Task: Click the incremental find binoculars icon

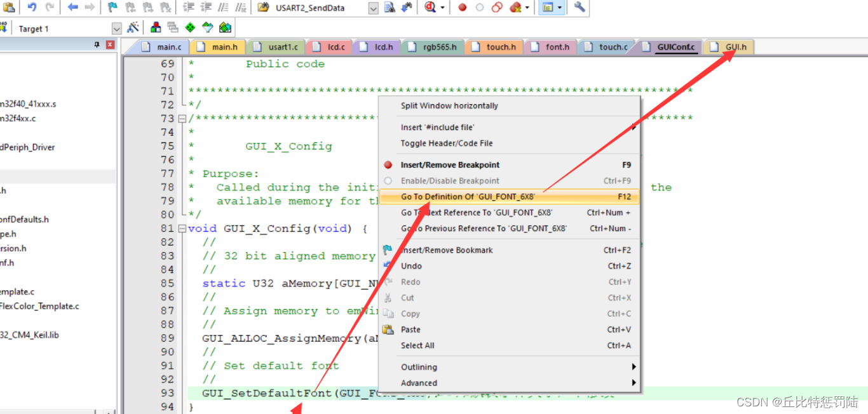Action: [x=407, y=7]
